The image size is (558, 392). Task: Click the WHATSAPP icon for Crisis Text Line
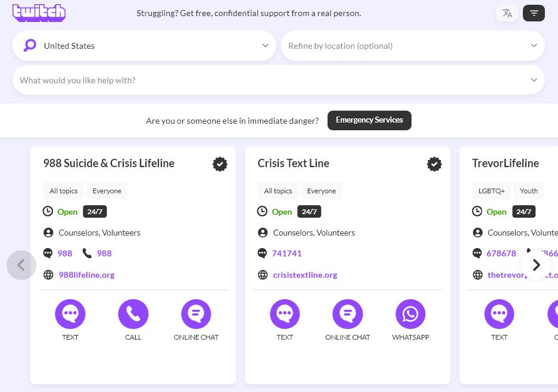(x=410, y=313)
